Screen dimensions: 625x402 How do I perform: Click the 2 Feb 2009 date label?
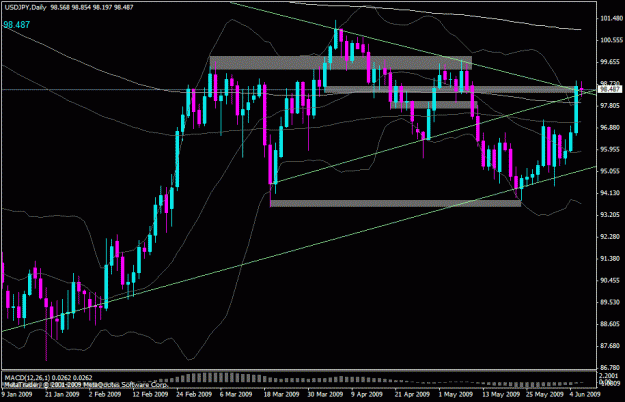105,394
